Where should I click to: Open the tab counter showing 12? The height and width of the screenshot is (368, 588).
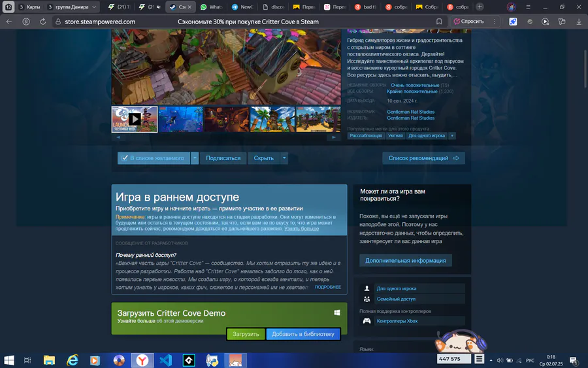click(8, 7)
